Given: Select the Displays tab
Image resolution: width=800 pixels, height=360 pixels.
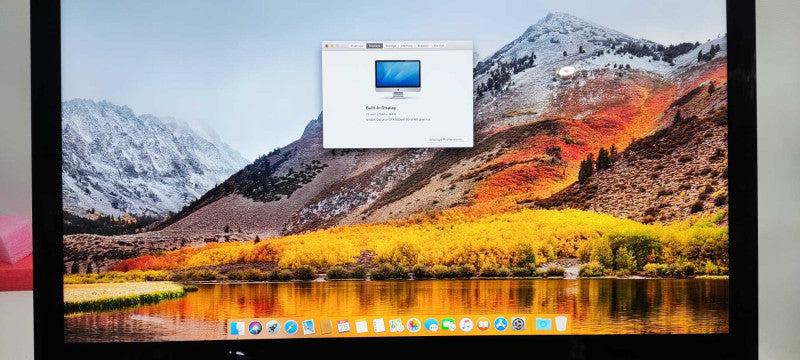Looking at the screenshot, I should point(374,46).
